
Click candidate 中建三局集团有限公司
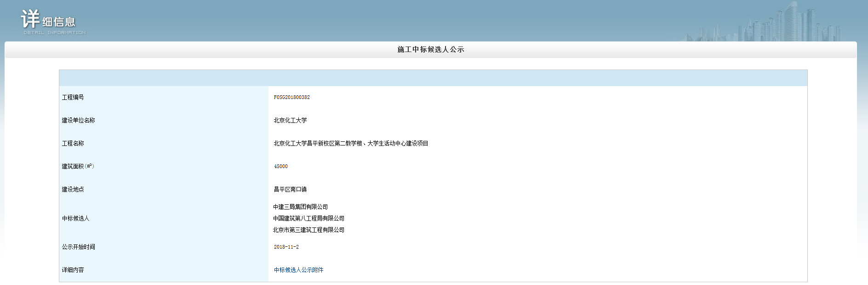(x=301, y=207)
